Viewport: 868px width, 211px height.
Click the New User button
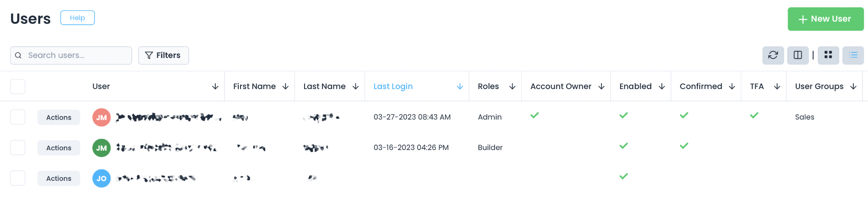(x=825, y=19)
